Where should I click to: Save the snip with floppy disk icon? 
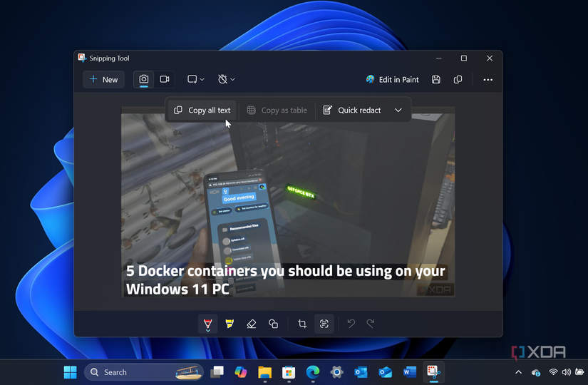[435, 80]
